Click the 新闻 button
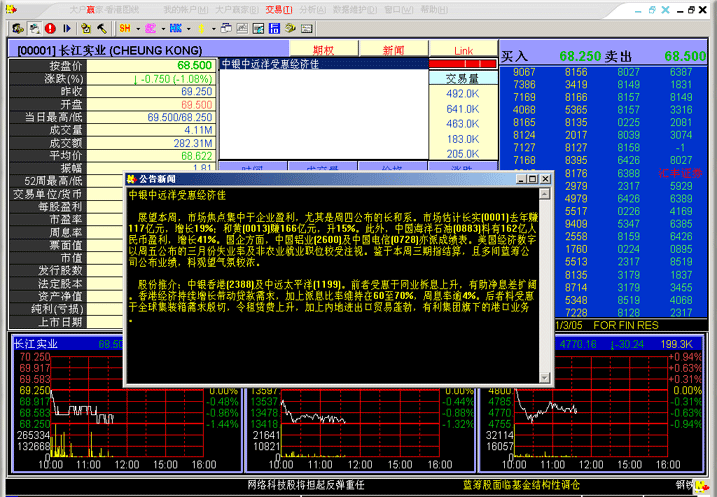 click(394, 49)
